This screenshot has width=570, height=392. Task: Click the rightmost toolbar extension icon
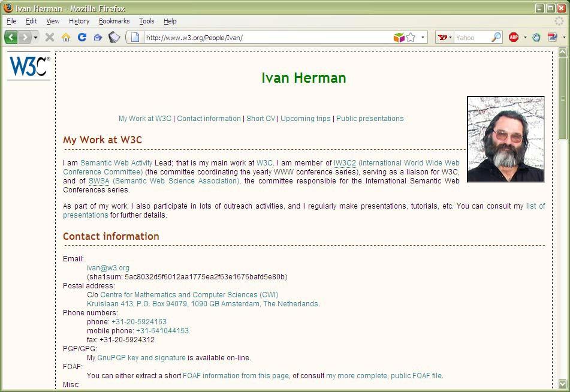click(553, 37)
